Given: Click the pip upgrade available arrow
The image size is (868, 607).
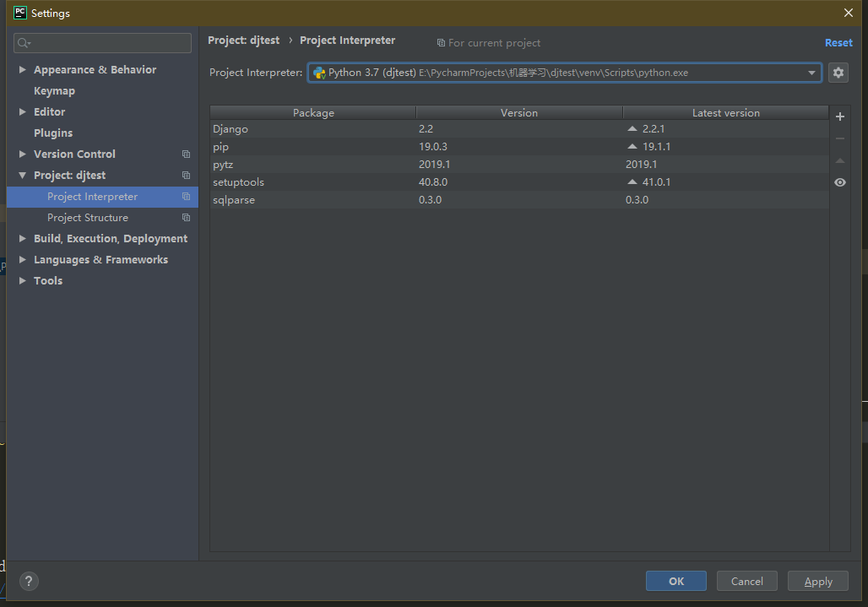Looking at the screenshot, I should 632,146.
